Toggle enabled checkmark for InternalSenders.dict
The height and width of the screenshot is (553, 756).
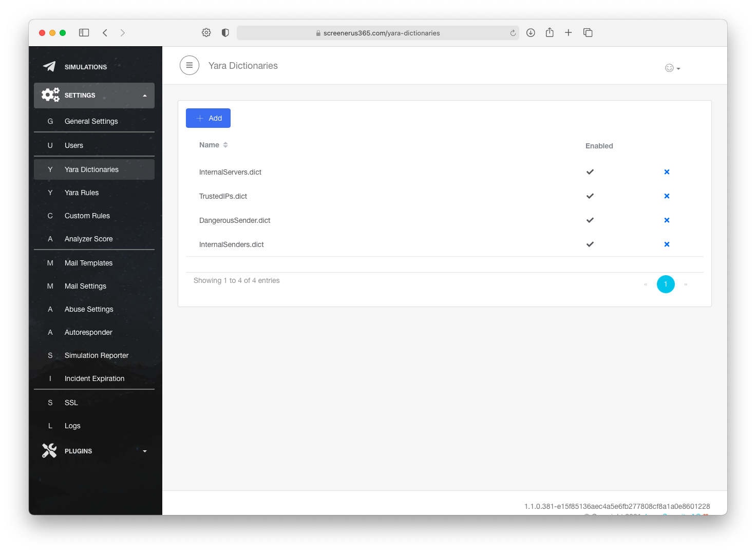click(590, 244)
